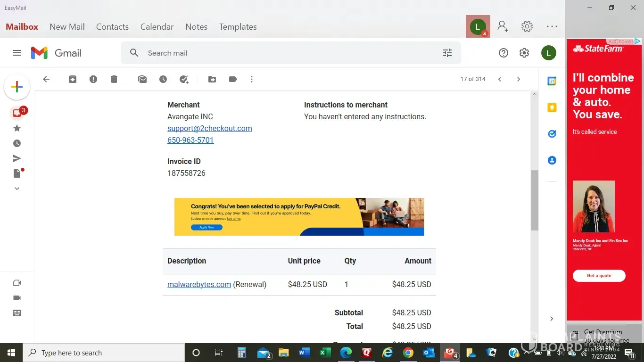Expand more sidebar labels
The width and height of the screenshot is (644, 362).
point(17,189)
